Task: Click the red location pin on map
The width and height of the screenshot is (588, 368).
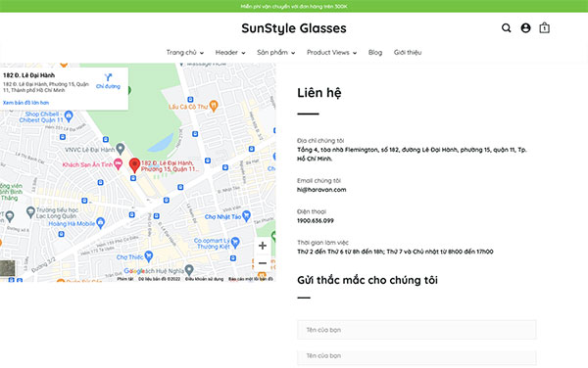Action: (134, 165)
